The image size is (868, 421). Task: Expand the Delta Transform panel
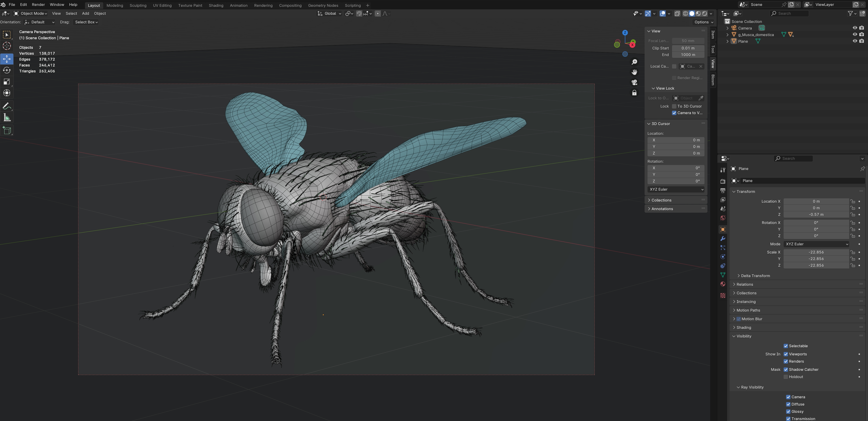coord(755,276)
